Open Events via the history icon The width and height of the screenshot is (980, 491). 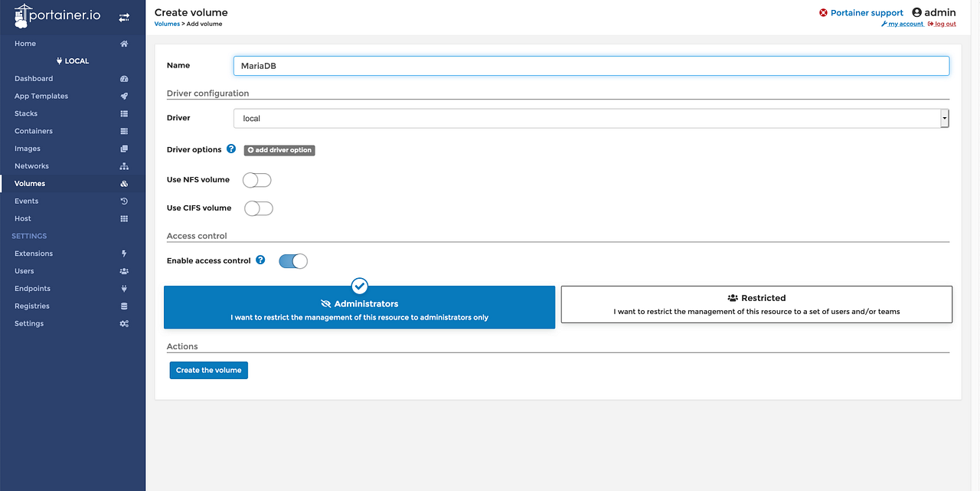tap(123, 201)
